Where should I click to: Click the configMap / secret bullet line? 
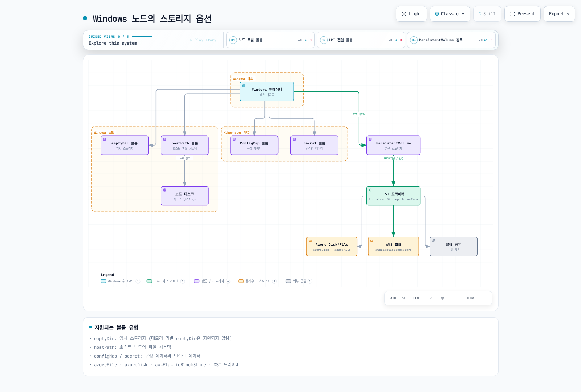[x=147, y=356]
